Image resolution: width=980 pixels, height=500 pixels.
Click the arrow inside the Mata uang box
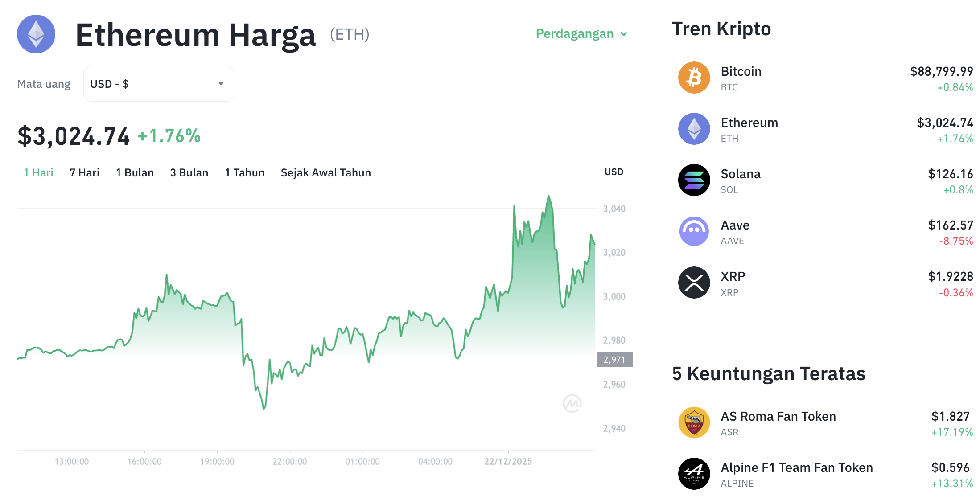pyautogui.click(x=221, y=83)
